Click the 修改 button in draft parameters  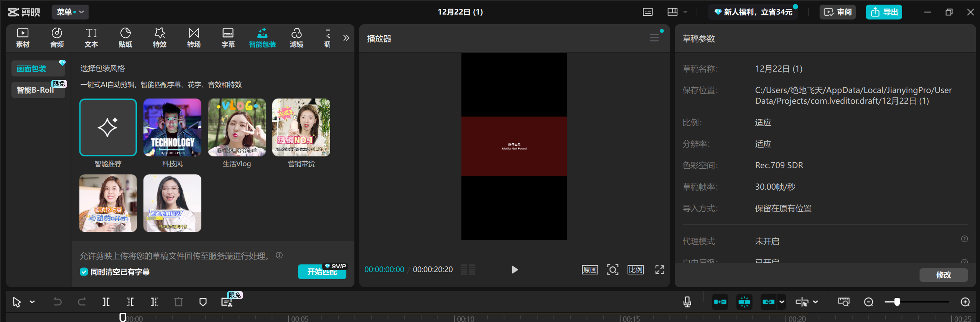943,275
